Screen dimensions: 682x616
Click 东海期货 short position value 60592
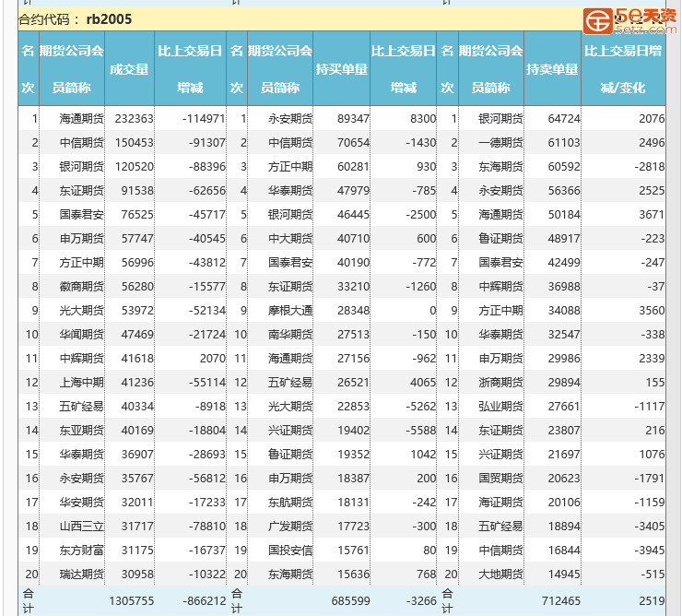tap(564, 166)
